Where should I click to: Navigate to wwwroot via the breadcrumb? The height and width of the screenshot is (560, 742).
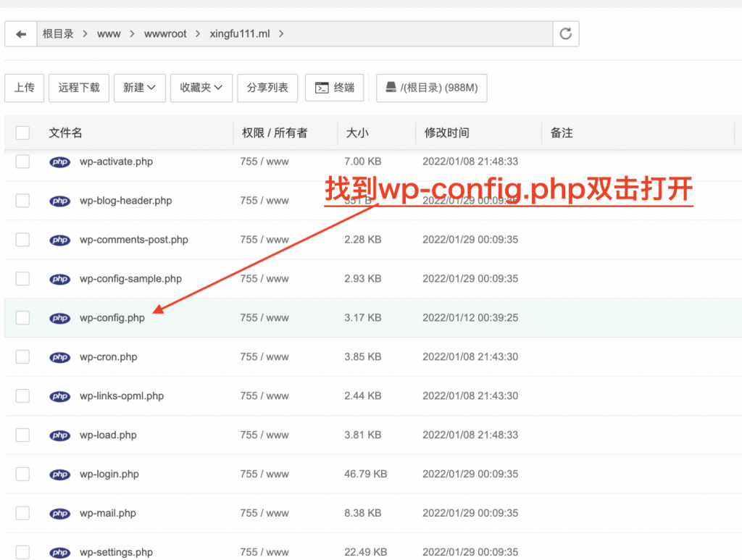pos(165,33)
